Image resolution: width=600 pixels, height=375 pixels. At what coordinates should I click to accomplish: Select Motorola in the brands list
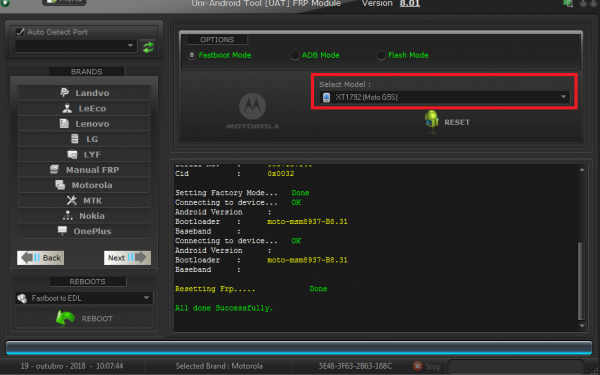[x=84, y=185]
